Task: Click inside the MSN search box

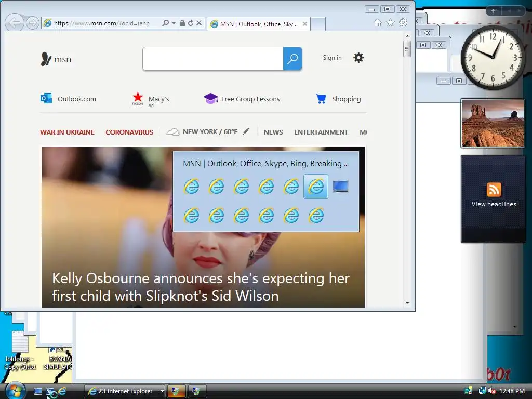Action: (213, 59)
